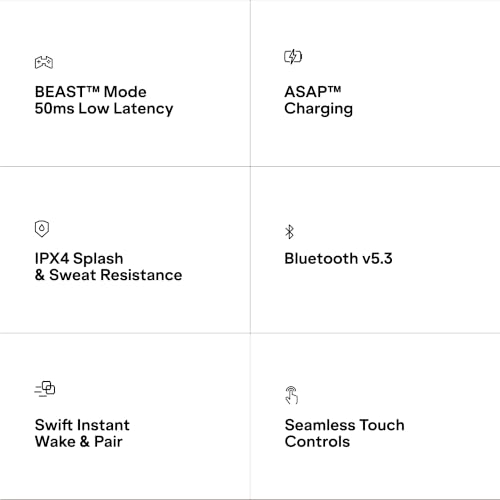Screen dimensions: 500x500
Task: Click the Wake & Pair text
Action: coord(79,442)
